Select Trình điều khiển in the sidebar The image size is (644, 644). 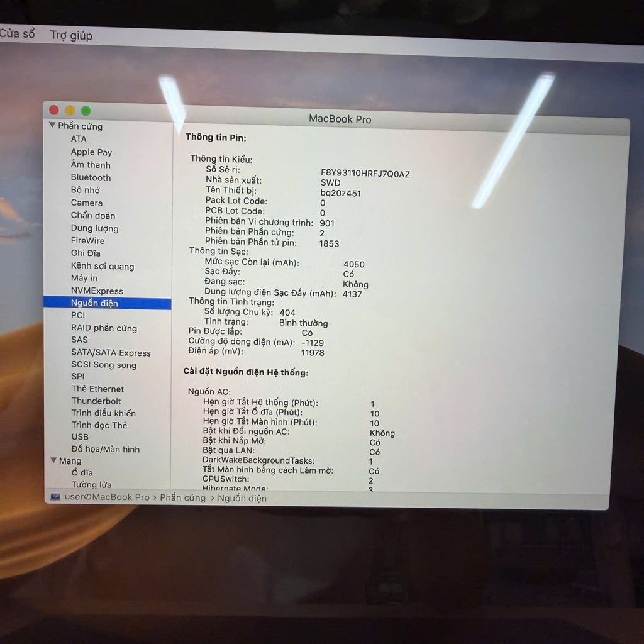click(x=104, y=413)
